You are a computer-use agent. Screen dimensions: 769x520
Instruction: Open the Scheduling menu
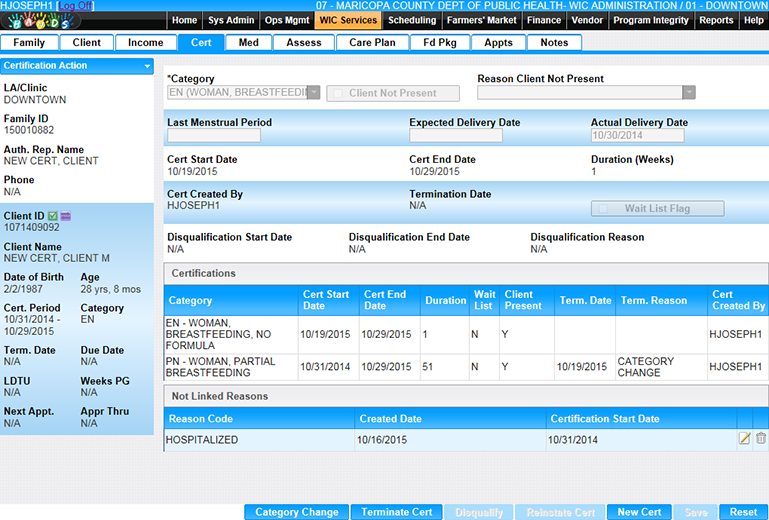tap(412, 20)
